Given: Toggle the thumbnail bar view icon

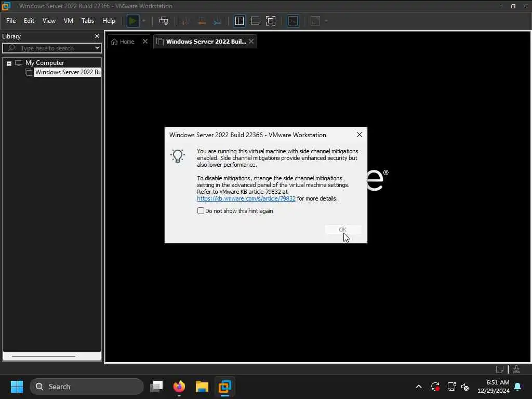Looking at the screenshot, I should pyautogui.click(x=255, y=21).
